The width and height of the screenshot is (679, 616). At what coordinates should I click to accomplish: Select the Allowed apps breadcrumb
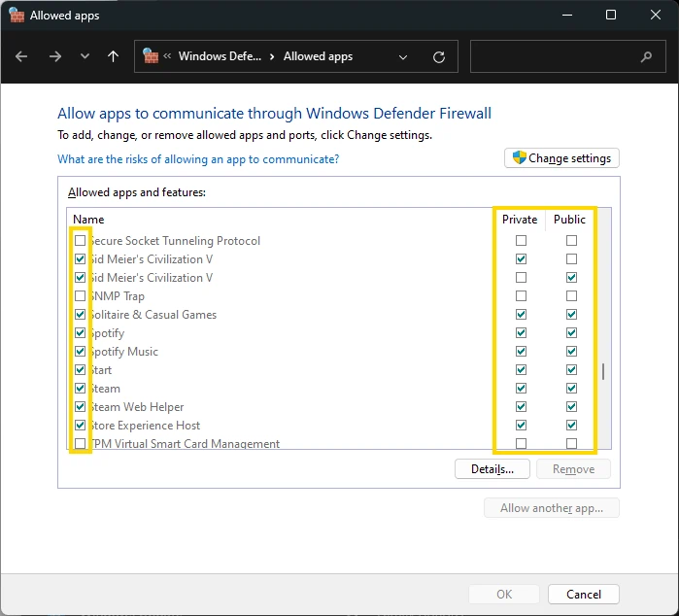[318, 56]
